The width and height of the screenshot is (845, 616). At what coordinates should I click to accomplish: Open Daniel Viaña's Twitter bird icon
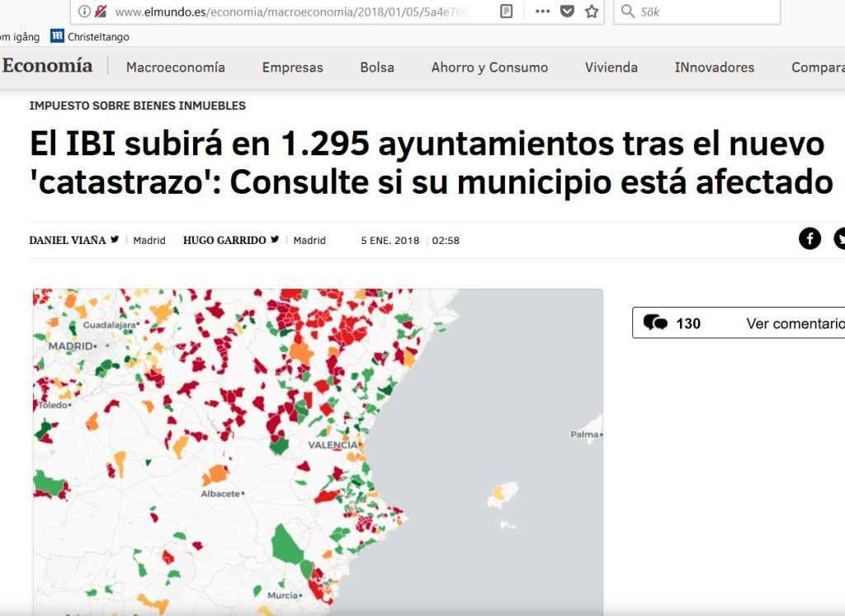[115, 240]
